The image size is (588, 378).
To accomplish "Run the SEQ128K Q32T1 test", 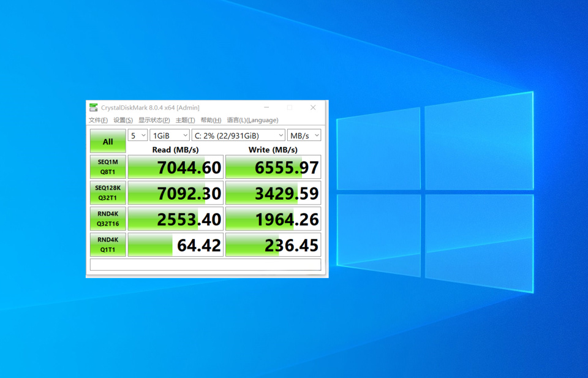I will click(108, 193).
